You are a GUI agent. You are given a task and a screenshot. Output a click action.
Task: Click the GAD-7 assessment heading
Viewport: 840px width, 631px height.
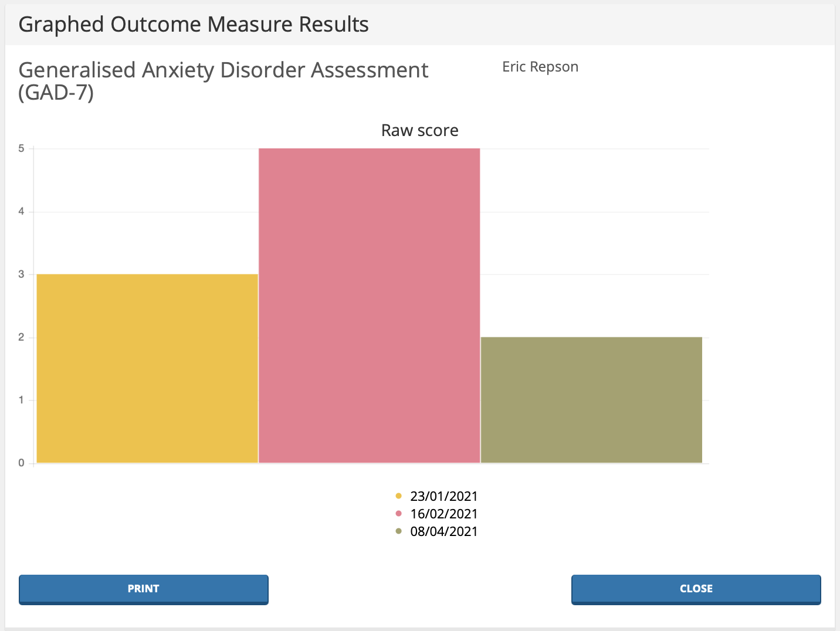(223, 80)
